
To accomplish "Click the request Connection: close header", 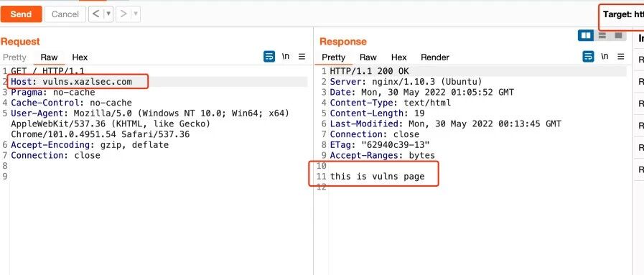I will point(55,156).
